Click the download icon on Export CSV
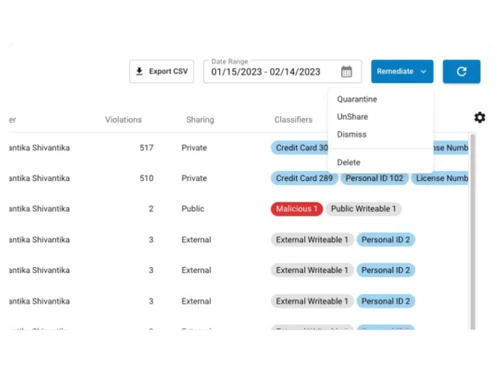 point(139,71)
